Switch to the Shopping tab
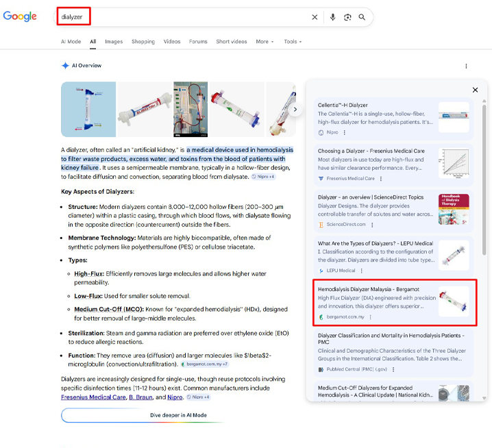 point(143,41)
